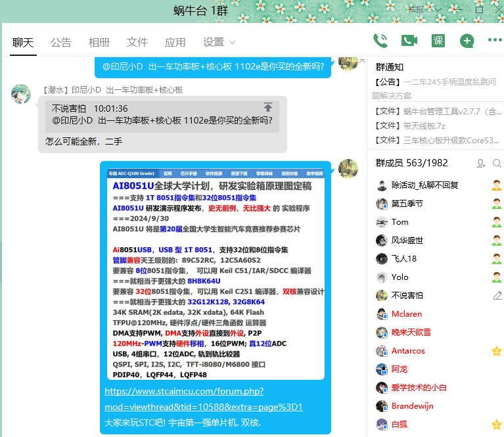Search group members with the magnifier icon
This screenshot has height=437, width=504.
(497, 164)
